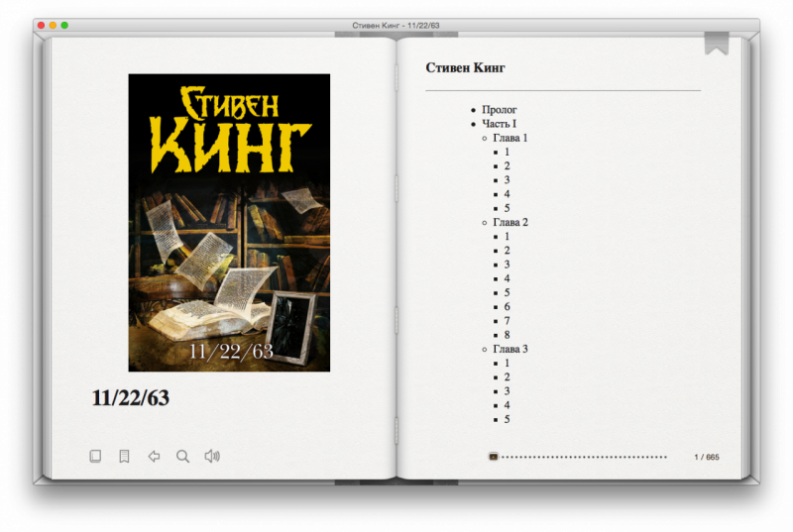The width and height of the screenshot is (793, 532).
Task: Click the 1 / 665 page counter
Action: (707, 457)
